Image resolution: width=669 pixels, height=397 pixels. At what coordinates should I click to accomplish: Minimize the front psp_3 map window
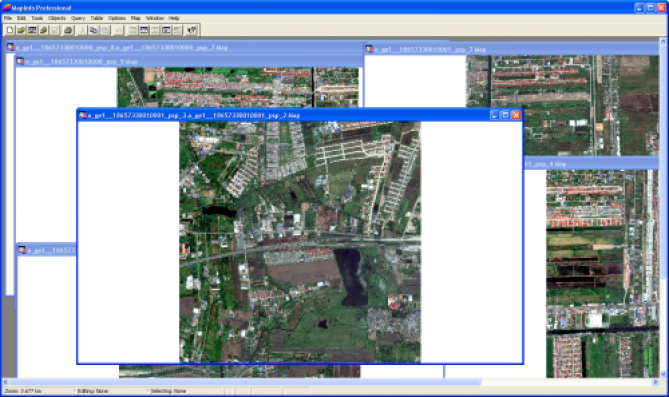494,115
